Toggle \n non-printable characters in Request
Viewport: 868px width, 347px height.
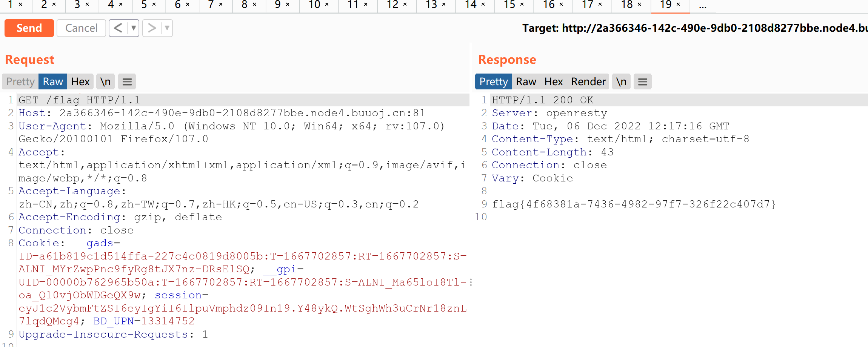point(105,81)
